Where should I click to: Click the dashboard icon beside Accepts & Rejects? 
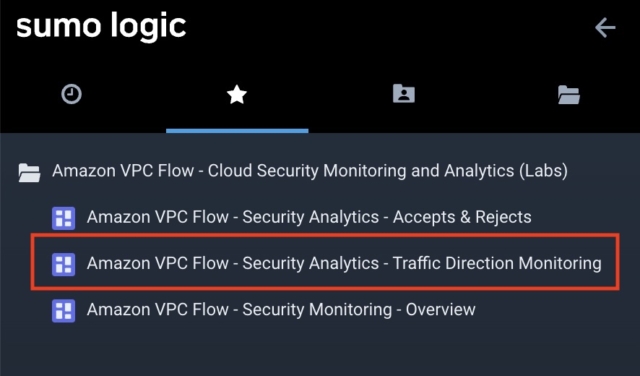pos(63,218)
